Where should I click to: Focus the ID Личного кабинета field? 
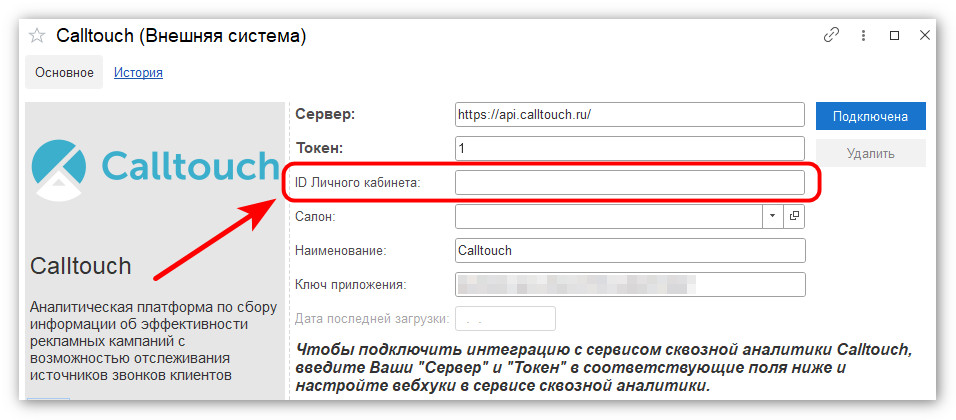[630, 182]
